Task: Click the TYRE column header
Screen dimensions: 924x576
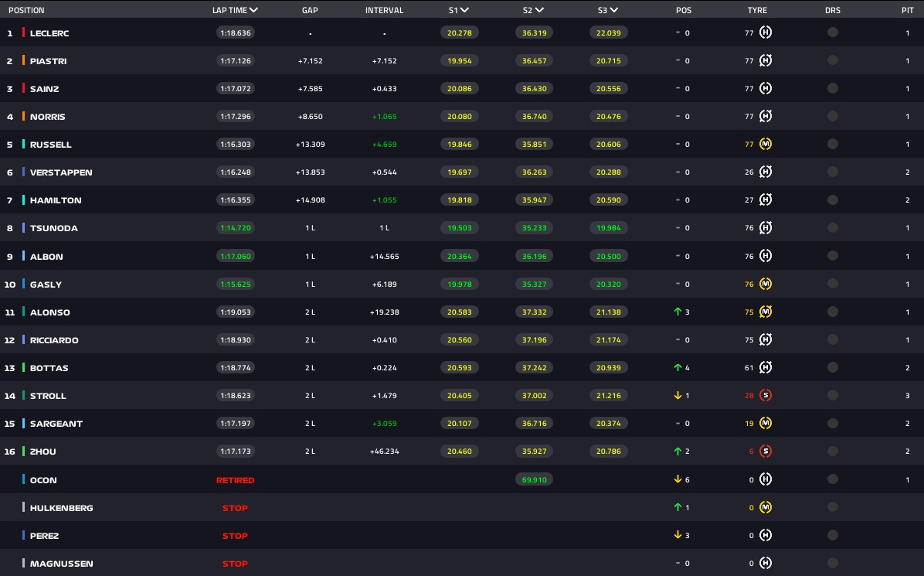Action: tap(757, 11)
